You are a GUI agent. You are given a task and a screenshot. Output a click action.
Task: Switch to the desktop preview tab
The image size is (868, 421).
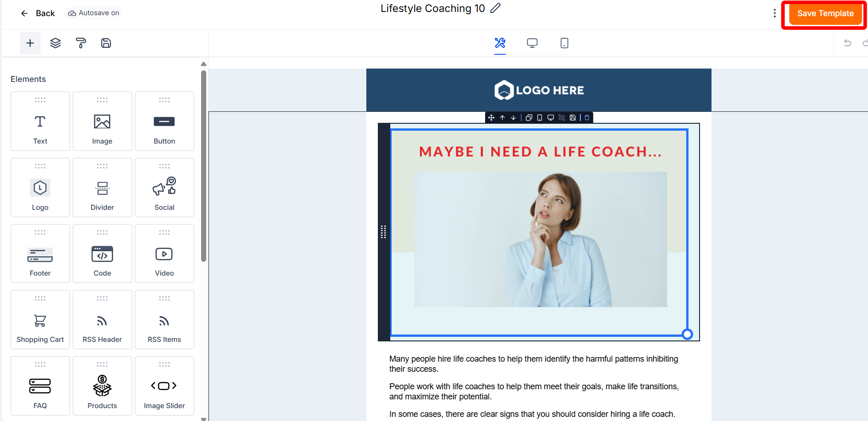(532, 43)
